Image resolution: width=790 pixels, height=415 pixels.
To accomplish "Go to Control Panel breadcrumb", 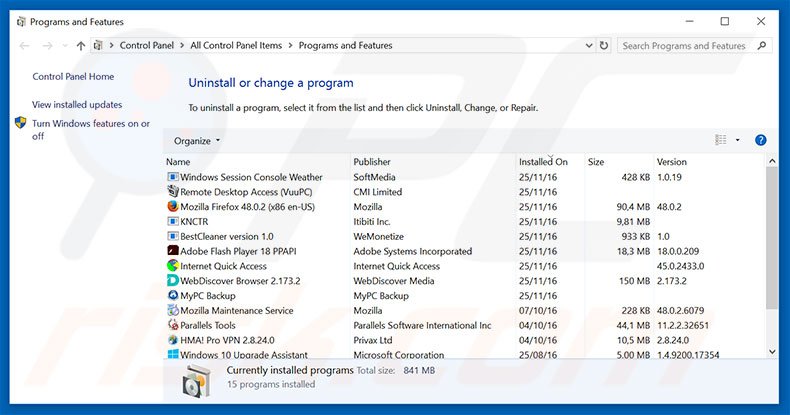I will click(x=147, y=45).
